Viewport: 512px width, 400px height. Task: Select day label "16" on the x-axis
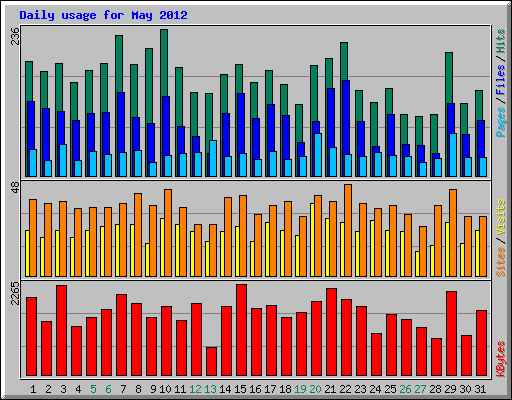[x=255, y=389]
